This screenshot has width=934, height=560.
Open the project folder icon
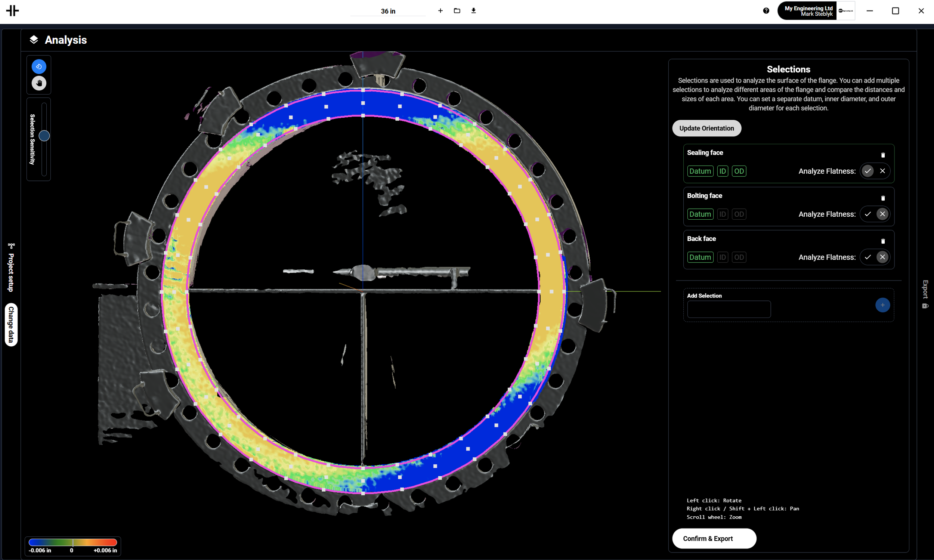pyautogui.click(x=457, y=10)
